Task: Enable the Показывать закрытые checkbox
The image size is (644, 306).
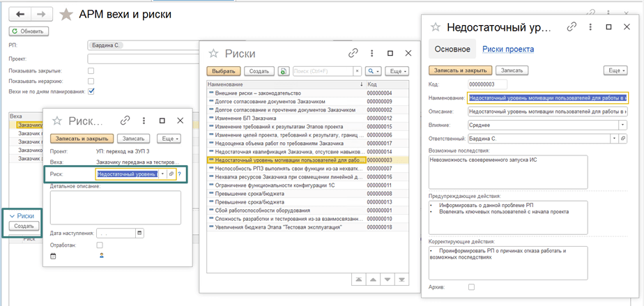Action: point(91,71)
